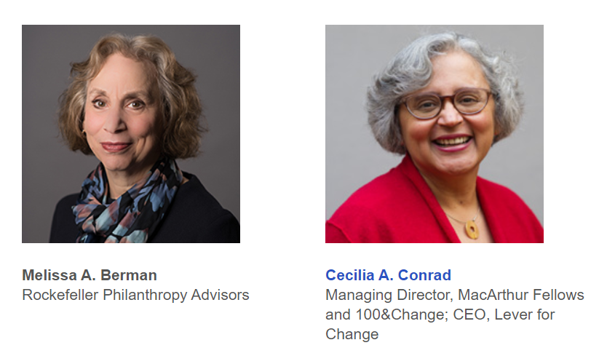The image size is (607, 364).
Task: Click the last word 'Change' under Conrad
Action: point(352,334)
